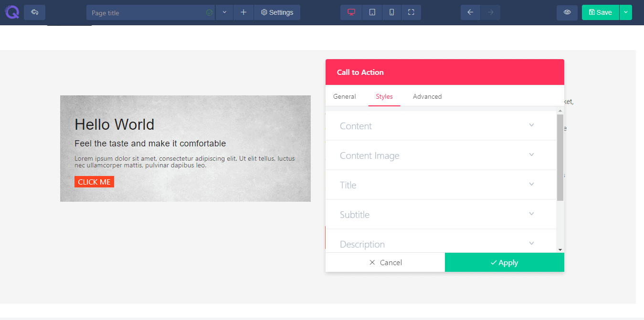
Task: Click the redo right arrow
Action: tap(490, 12)
